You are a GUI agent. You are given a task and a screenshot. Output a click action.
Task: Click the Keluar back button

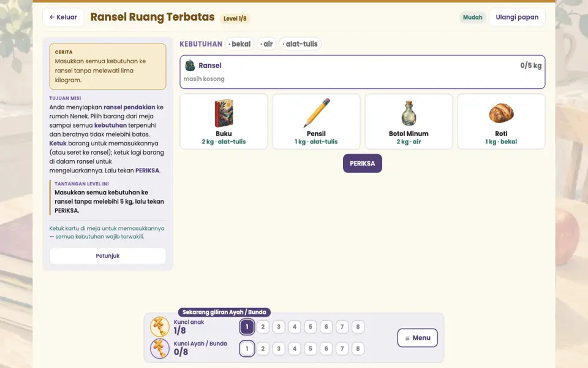63,17
